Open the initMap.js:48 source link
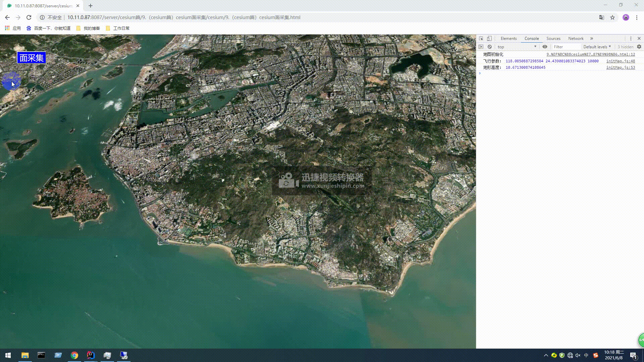The width and height of the screenshot is (644, 362). 621,61
